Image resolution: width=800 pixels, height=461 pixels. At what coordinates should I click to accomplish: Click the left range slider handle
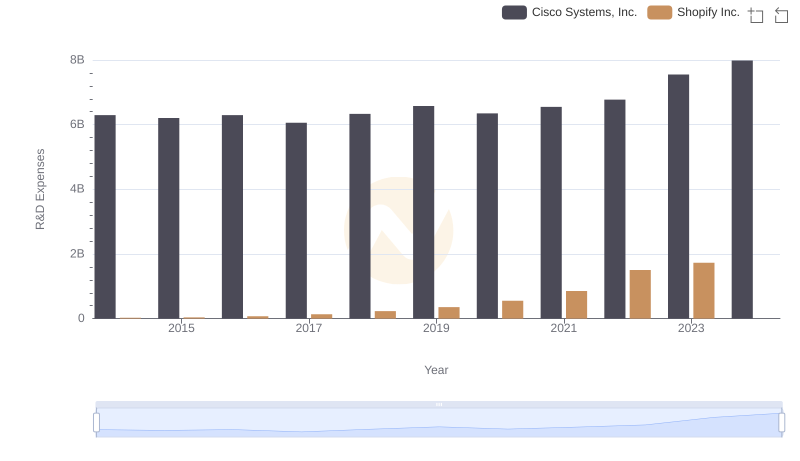(x=97, y=423)
